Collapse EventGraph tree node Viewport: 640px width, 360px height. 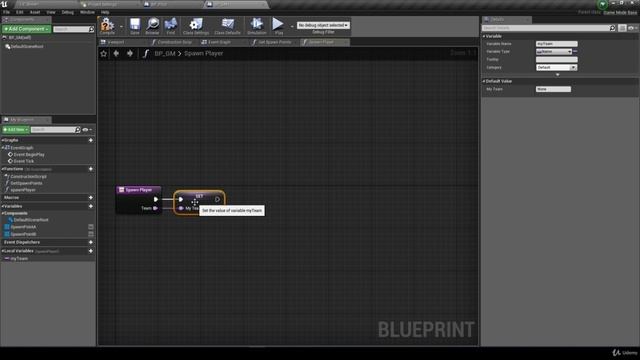pyautogui.click(x=3, y=147)
